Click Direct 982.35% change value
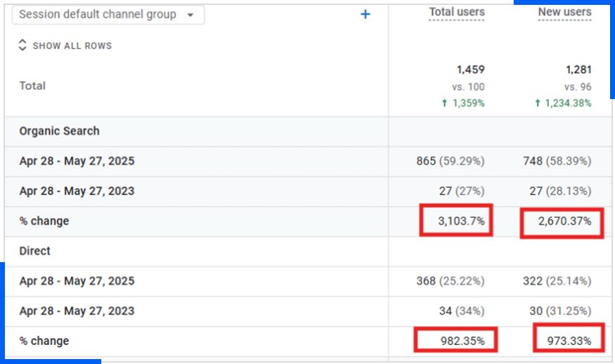 pyautogui.click(x=455, y=341)
